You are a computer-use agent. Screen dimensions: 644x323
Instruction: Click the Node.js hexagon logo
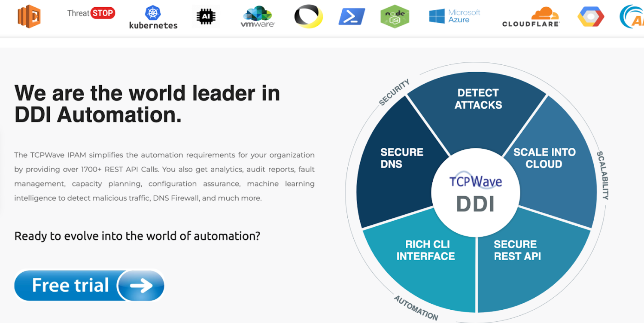[395, 17]
